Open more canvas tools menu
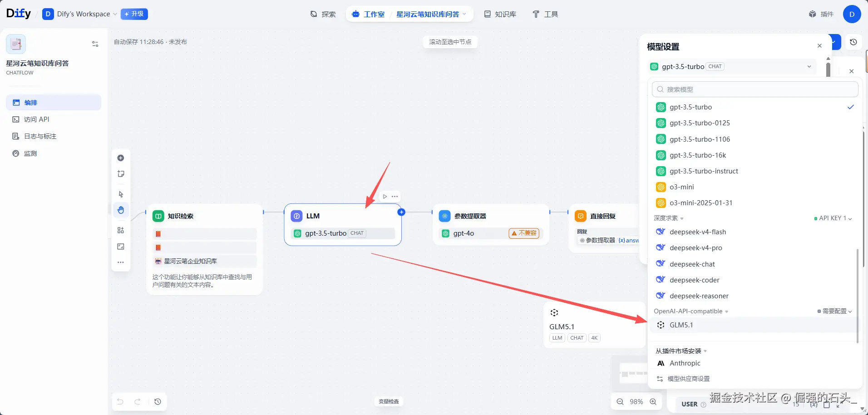This screenshot has width=868, height=415. coord(121,262)
